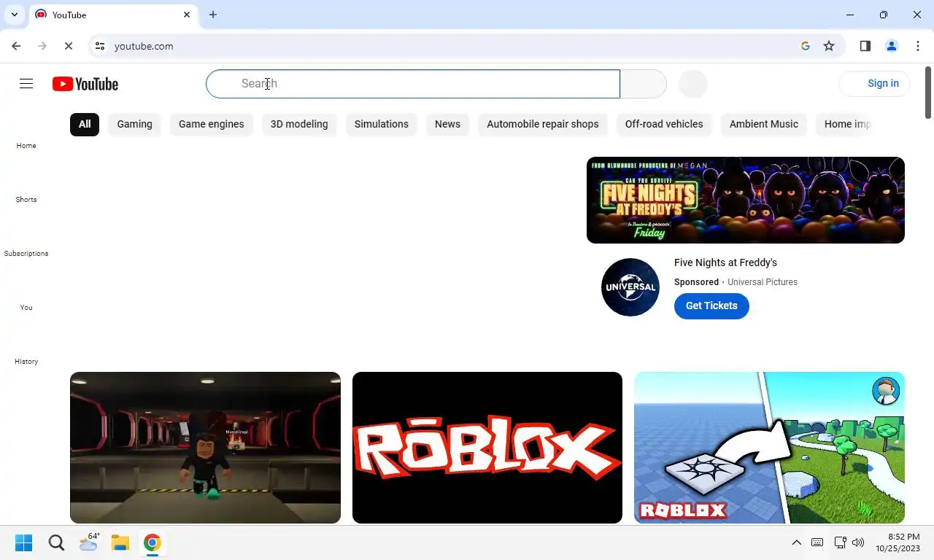This screenshot has height=560, width=934.
Task: Open Chrome side panel icon
Action: (x=865, y=46)
